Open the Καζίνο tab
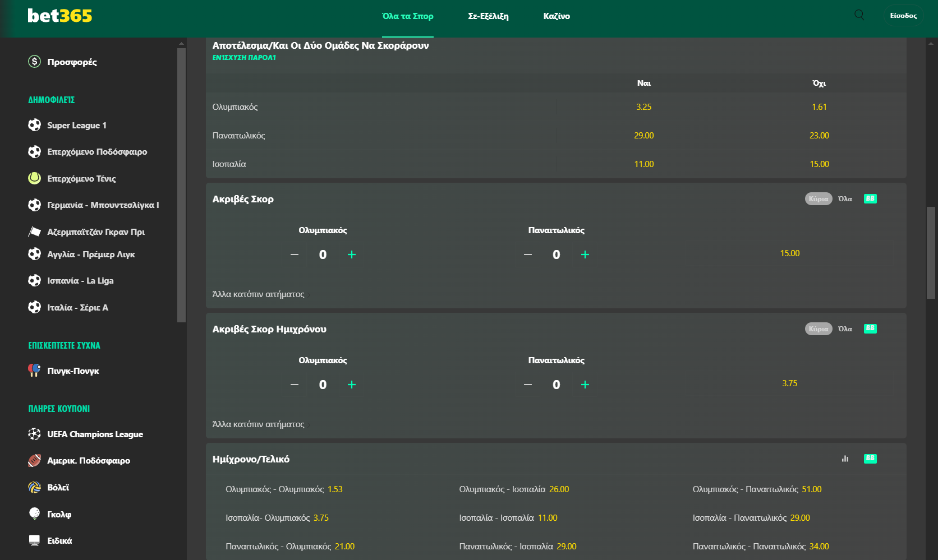938x560 pixels. click(x=557, y=16)
